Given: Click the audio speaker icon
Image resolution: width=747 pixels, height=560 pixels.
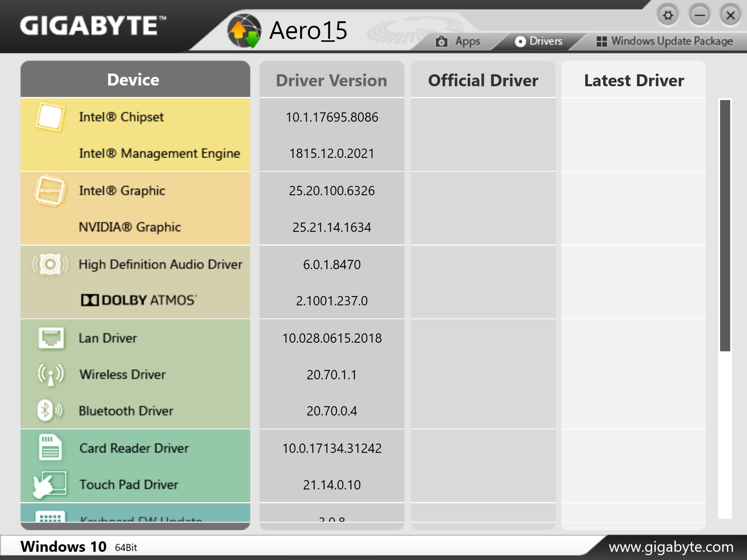Looking at the screenshot, I should (50, 264).
